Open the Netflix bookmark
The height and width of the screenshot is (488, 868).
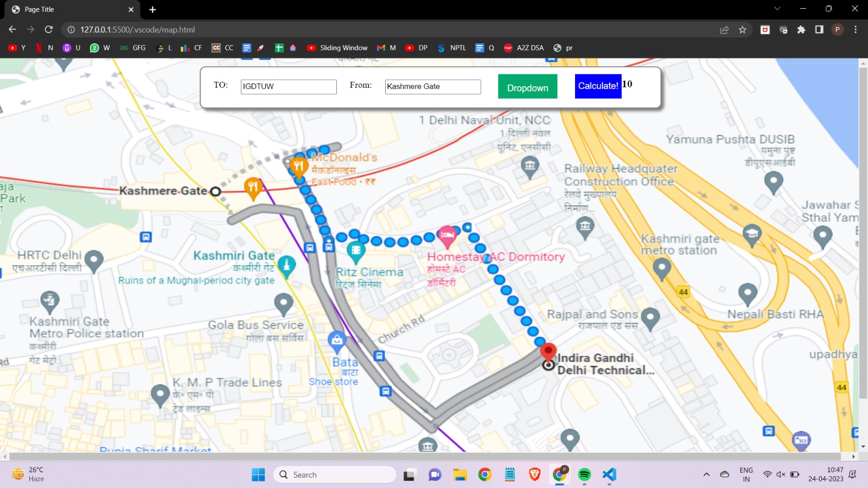click(x=46, y=48)
